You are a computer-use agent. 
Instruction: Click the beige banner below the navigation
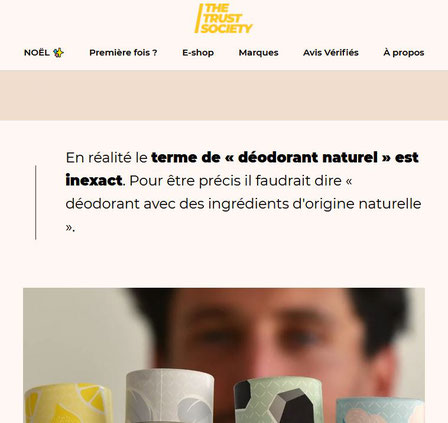point(224,95)
